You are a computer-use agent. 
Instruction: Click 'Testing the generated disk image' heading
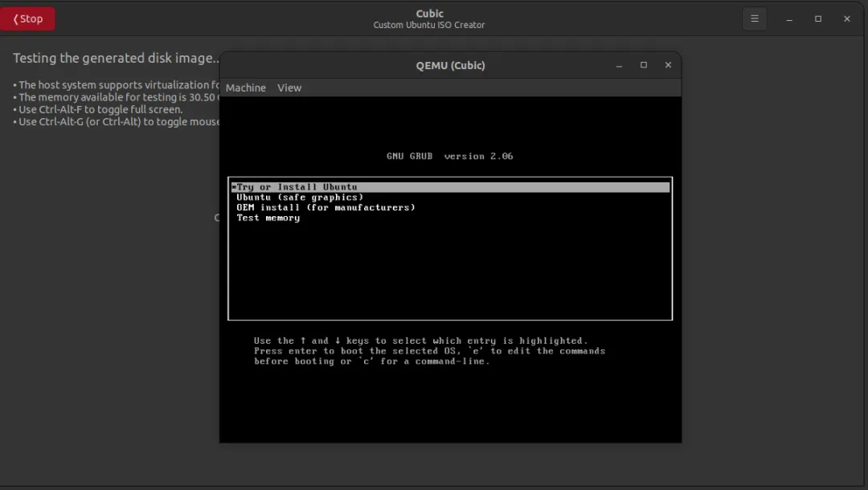point(117,58)
